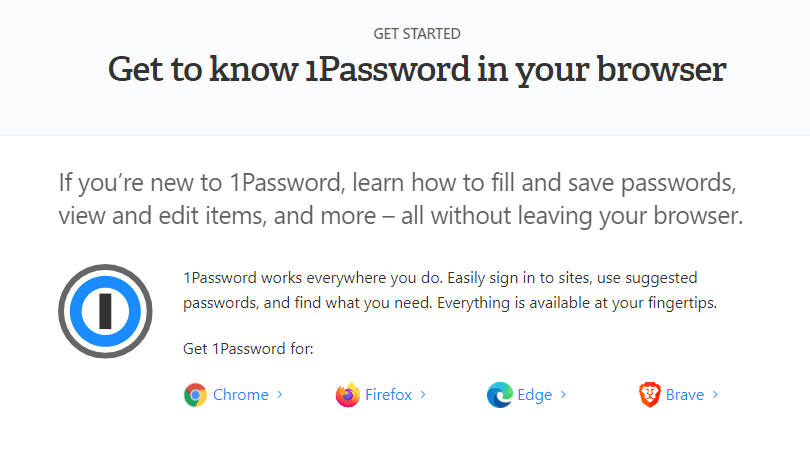Viewport: 810px width, 454px height.
Task: Click the Firefox browser icon
Action: pyautogui.click(x=347, y=395)
